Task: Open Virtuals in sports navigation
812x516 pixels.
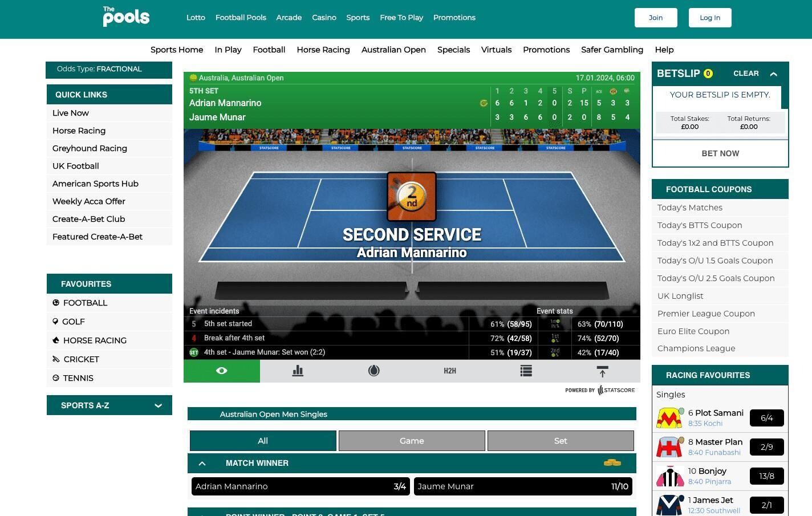Action: (x=496, y=50)
